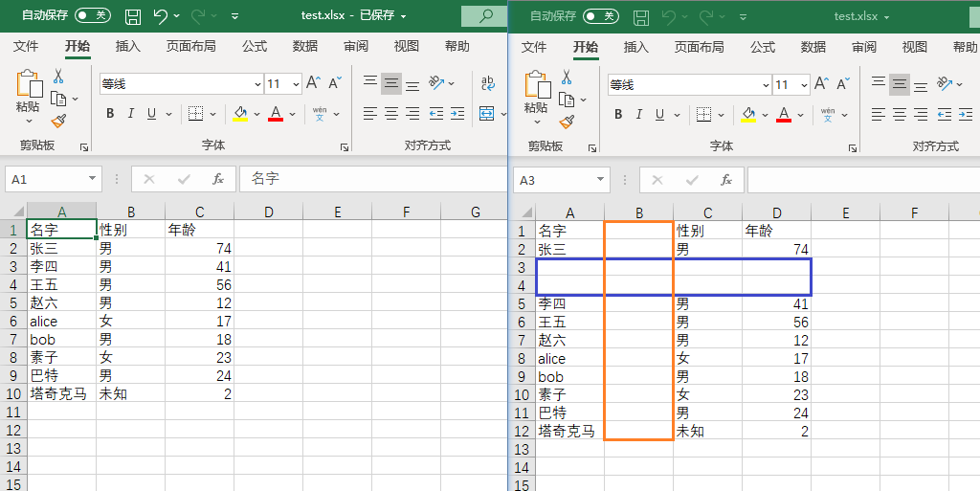Image resolution: width=980 pixels, height=491 pixels.
Task: Open the Name Box dropdown showing A1
Action: [93, 179]
